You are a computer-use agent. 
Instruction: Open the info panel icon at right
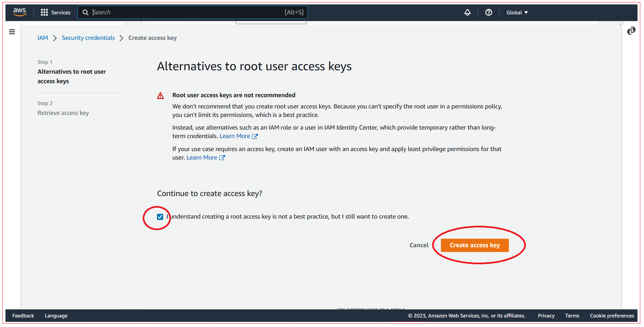click(x=631, y=31)
